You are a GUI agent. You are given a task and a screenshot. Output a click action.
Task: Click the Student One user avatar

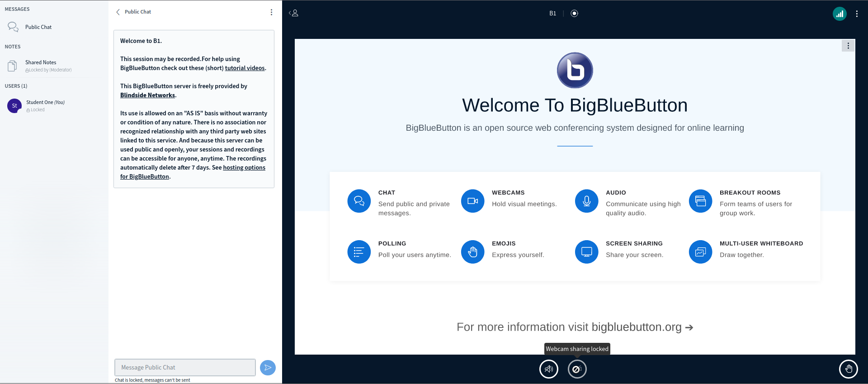(x=14, y=106)
